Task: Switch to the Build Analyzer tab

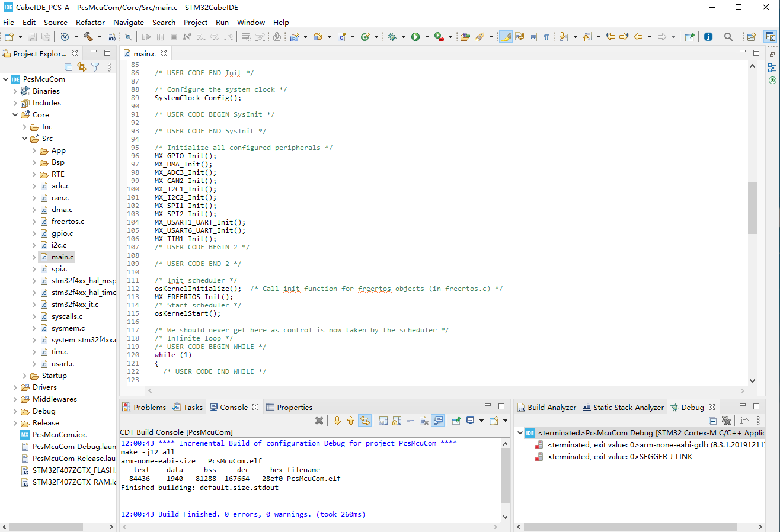Action: click(546, 407)
